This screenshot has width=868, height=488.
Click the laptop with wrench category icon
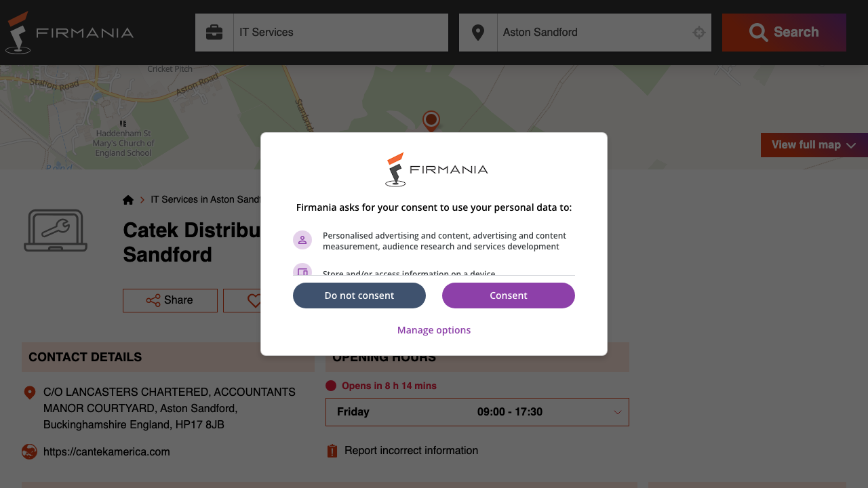pos(55,231)
